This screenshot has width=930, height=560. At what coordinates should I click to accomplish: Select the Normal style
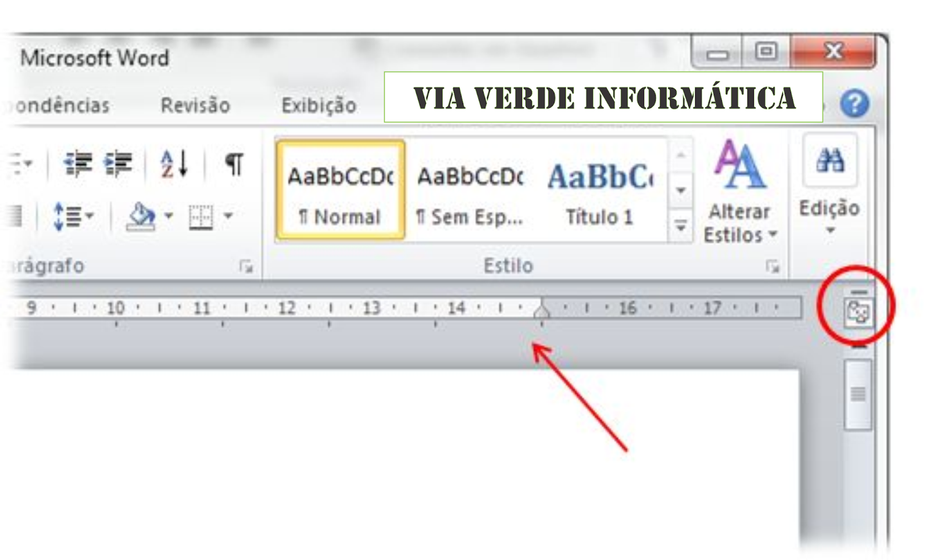[340, 190]
